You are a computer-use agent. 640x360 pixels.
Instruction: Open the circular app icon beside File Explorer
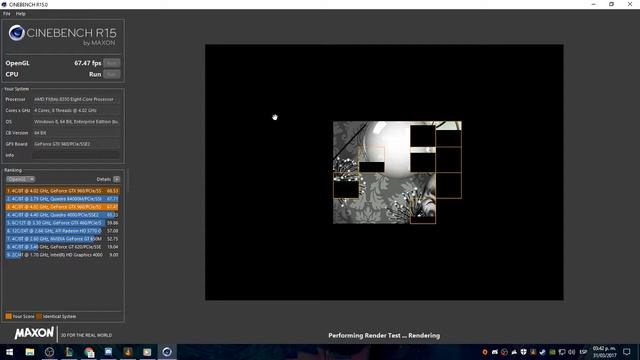(x=49, y=352)
